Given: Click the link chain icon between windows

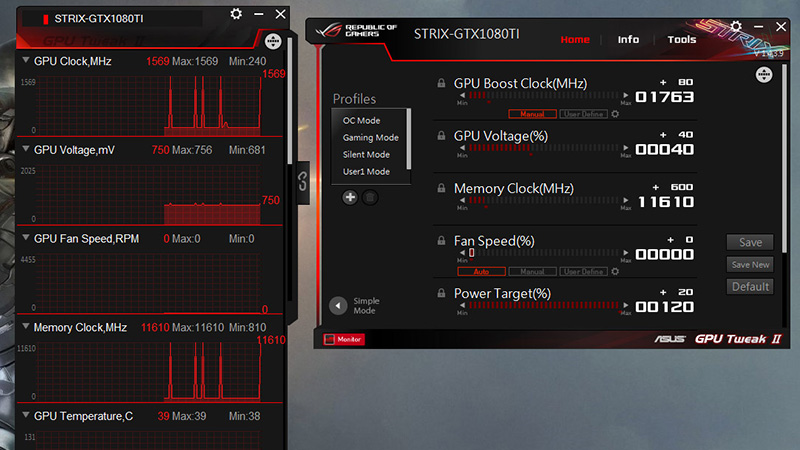Looking at the screenshot, I should point(303,182).
